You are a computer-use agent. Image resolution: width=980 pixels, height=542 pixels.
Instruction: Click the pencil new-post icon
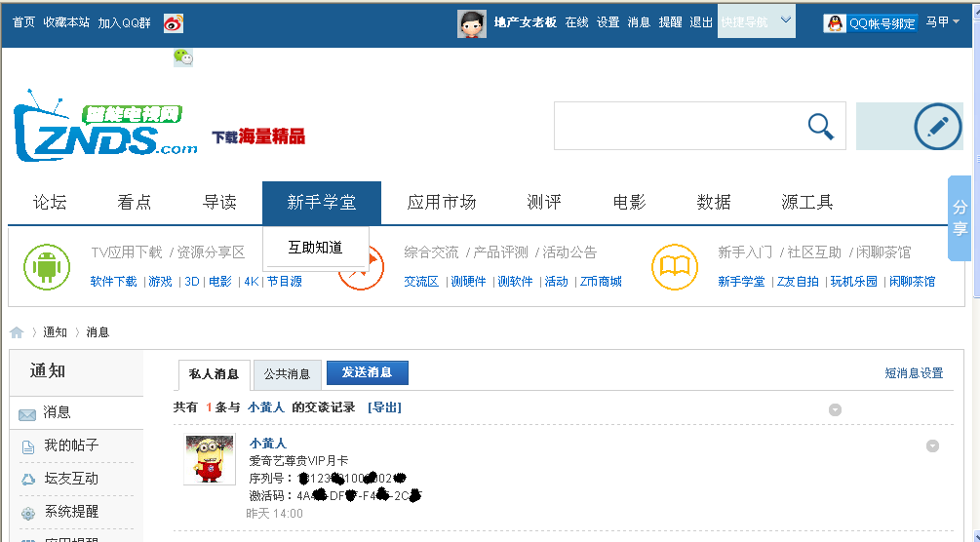(937, 127)
